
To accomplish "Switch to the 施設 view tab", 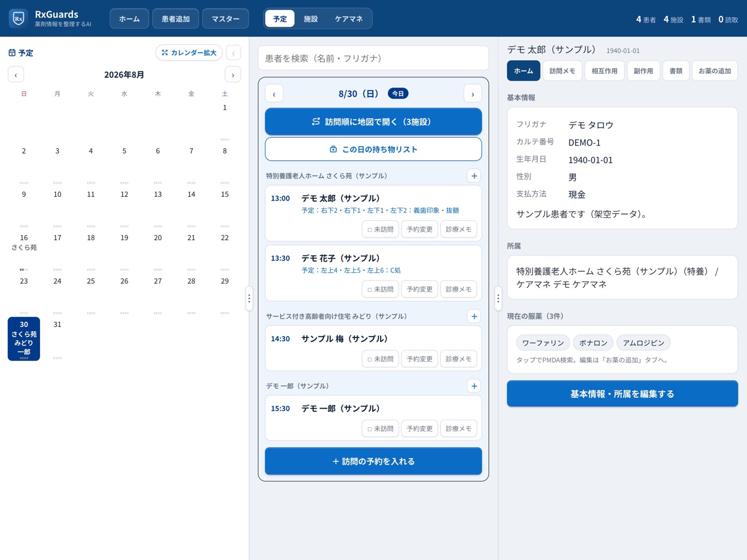I will pyautogui.click(x=311, y=19).
